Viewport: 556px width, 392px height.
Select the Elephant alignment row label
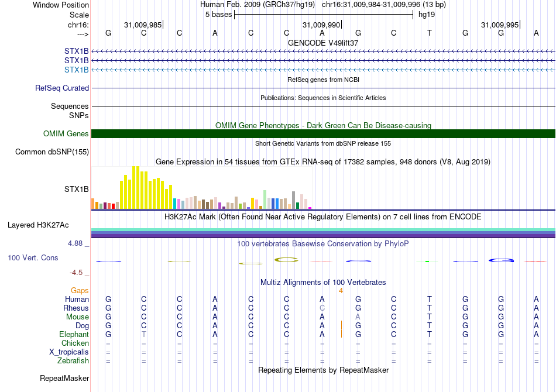(x=74, y=335)
